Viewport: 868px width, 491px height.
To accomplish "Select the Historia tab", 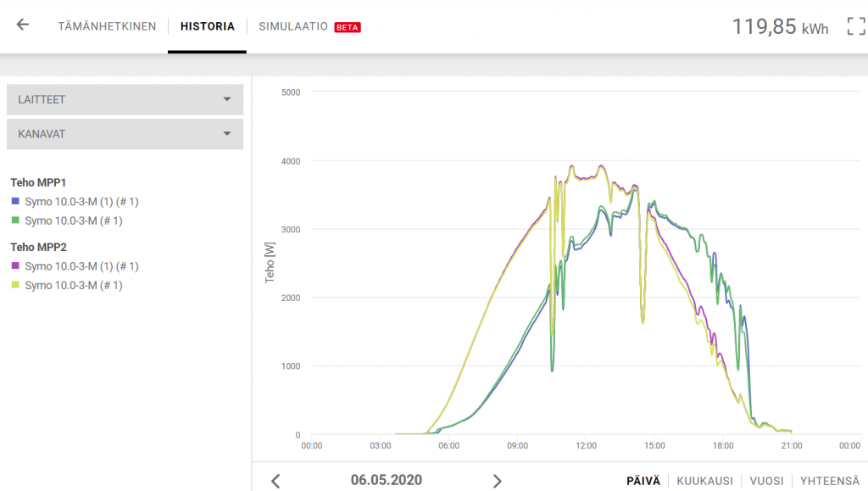I will pyautogui.click(x=208, y=26).
